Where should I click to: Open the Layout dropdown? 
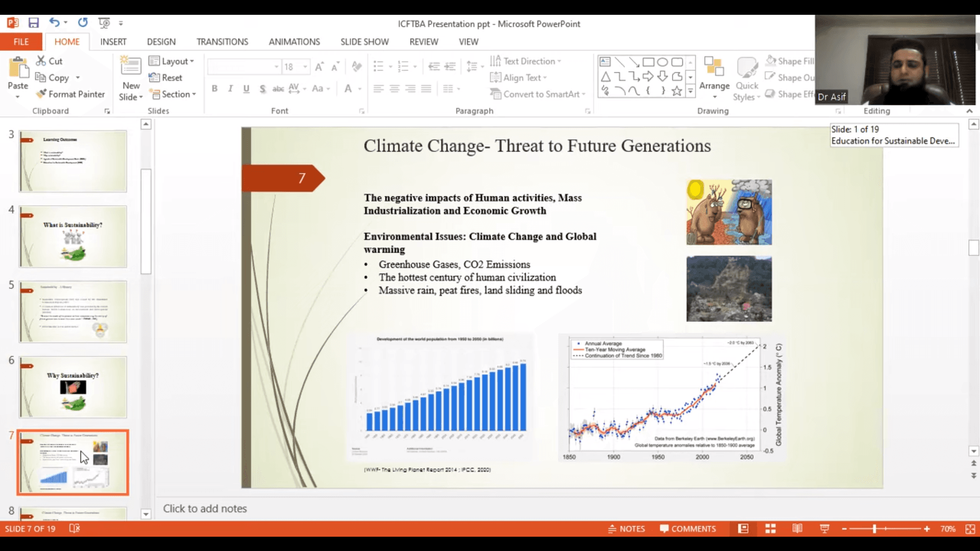coord(171,61)
